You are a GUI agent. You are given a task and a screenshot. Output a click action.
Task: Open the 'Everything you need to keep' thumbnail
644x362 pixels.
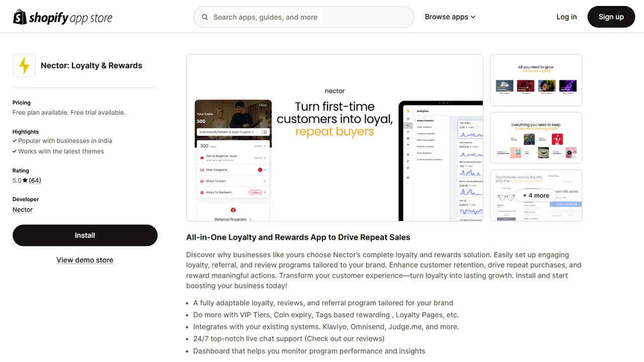click(536, 138)
